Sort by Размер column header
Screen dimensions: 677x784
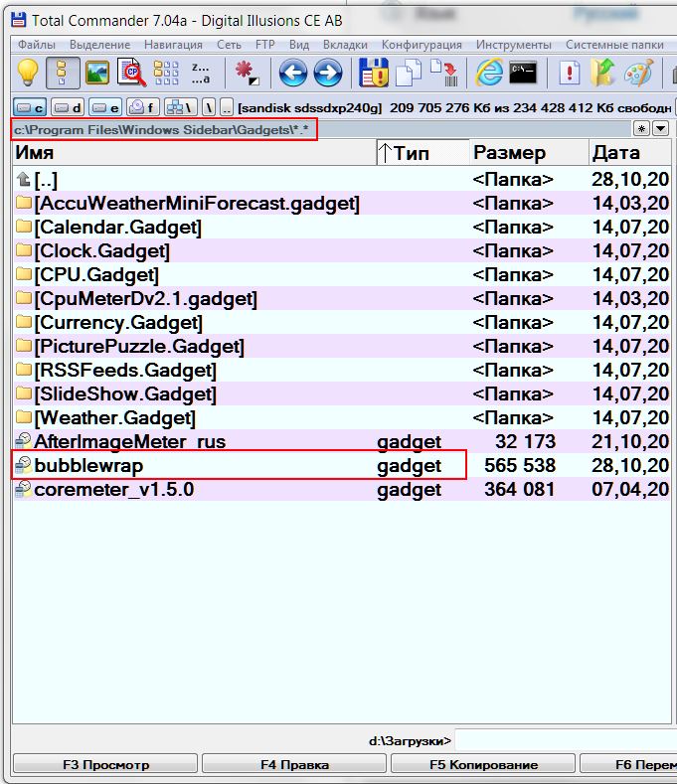click(x=529, y=152)
